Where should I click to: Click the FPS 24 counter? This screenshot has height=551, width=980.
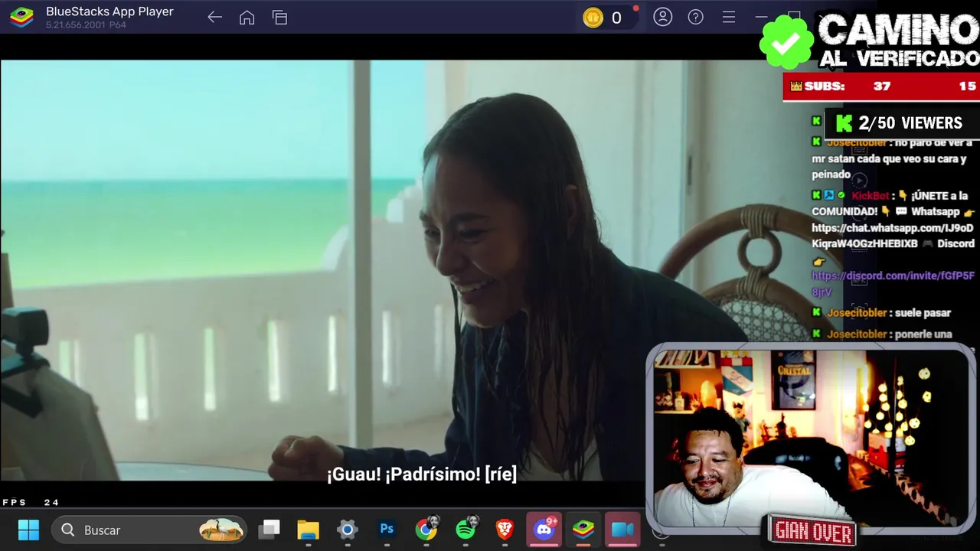31,503
